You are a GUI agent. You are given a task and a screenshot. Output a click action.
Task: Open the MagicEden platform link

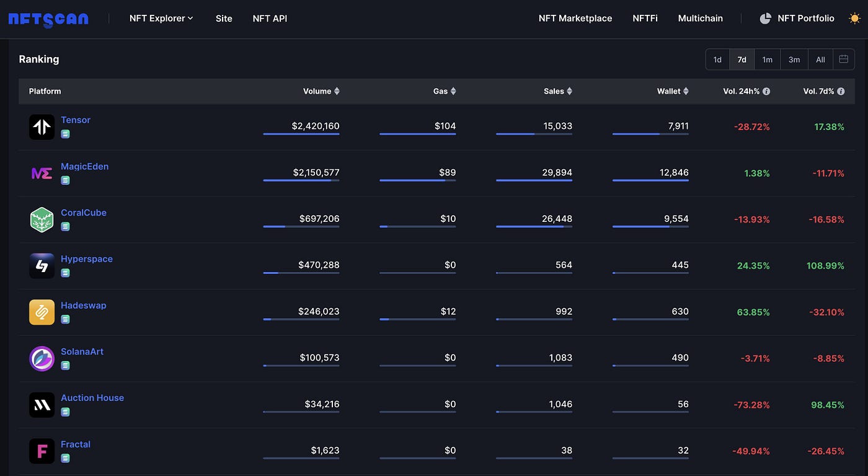(84, 166)
